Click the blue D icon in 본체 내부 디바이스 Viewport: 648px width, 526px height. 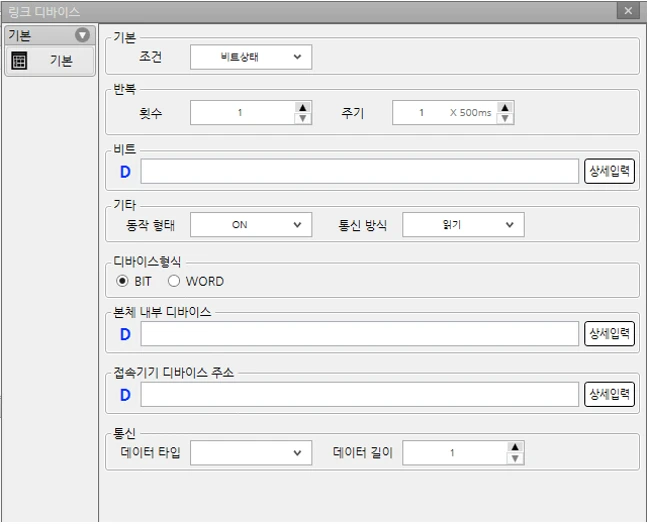125,334
